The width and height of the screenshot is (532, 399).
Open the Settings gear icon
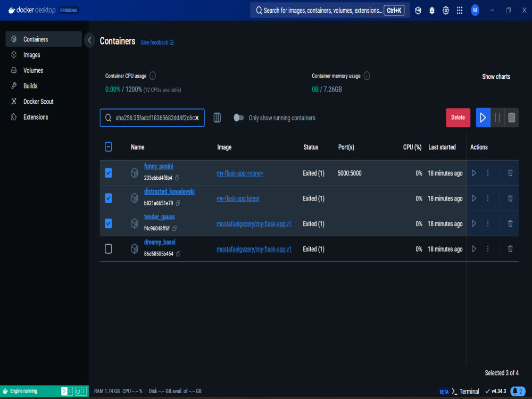(446, 11)
